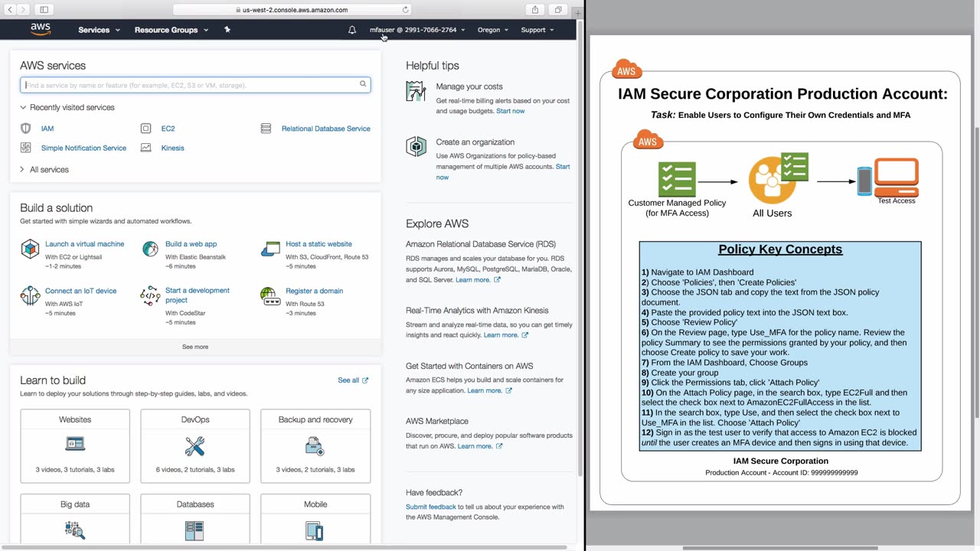Open the Oregon region dropdown
Screen dimensions: 980x551
coord(493,30)
